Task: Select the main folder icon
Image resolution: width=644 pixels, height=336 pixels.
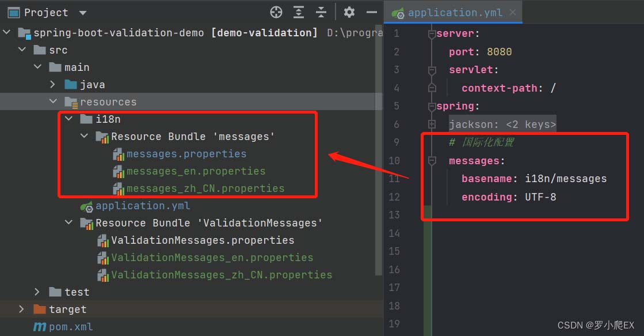Action: (x=55, y=67)
